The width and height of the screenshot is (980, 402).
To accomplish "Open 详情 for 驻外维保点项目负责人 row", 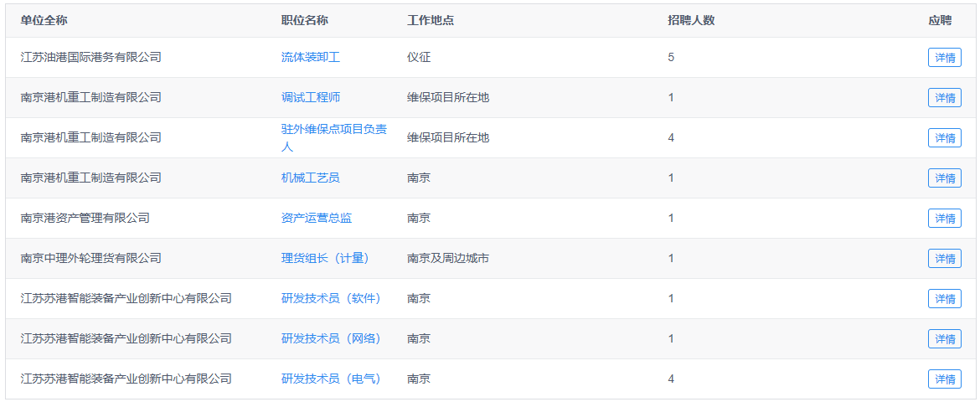I will tap(944, 138).
